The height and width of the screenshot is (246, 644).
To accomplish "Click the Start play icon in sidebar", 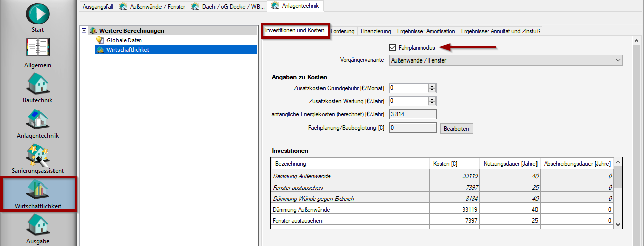I will click(38, 14).
